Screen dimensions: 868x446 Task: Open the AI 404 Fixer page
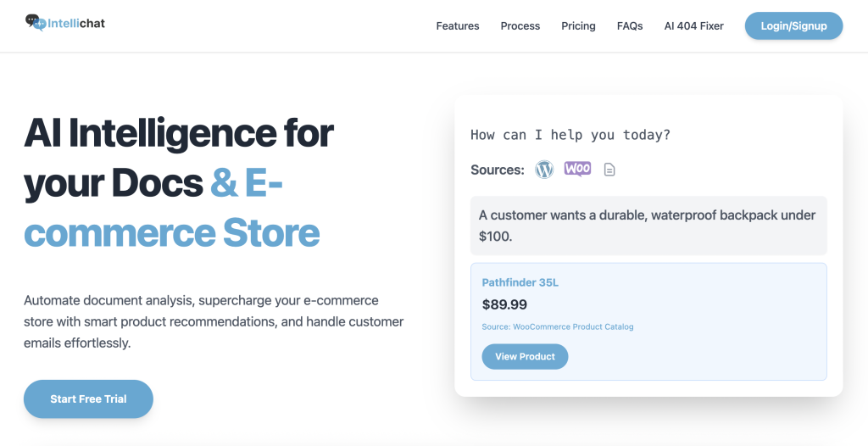coord(694,26)
